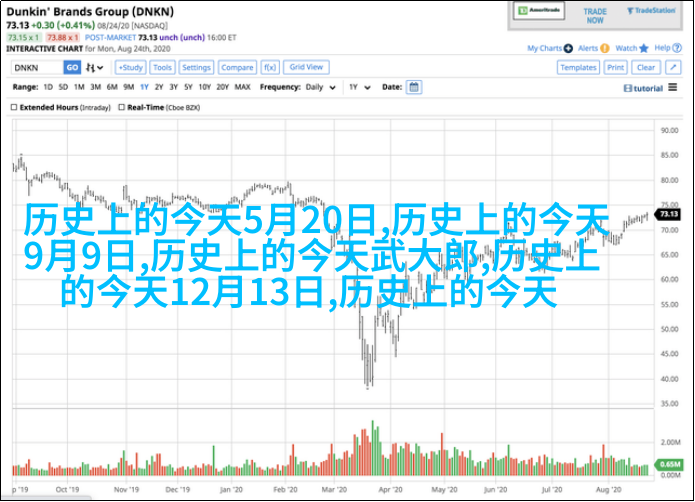Viewport: 695px width, 502px height.
Task: Select the 5Y range option
Action: click(187, 87)
